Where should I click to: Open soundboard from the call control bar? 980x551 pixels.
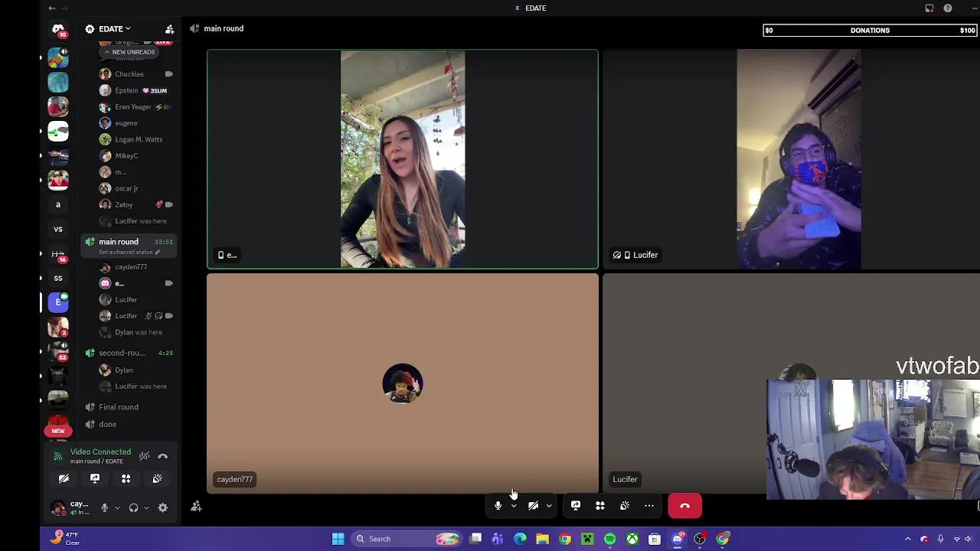[625, 506]
